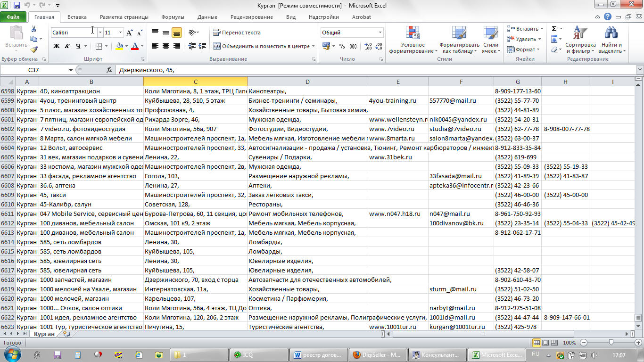
Task: Toggle bold formatting (Ж)
Action: pos(57,46)
